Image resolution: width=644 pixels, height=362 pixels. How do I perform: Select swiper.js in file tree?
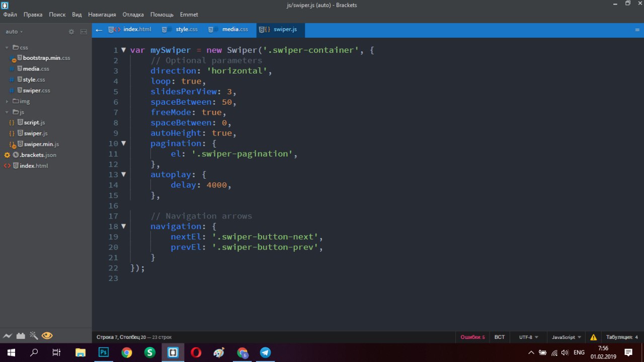pos(36,133)
